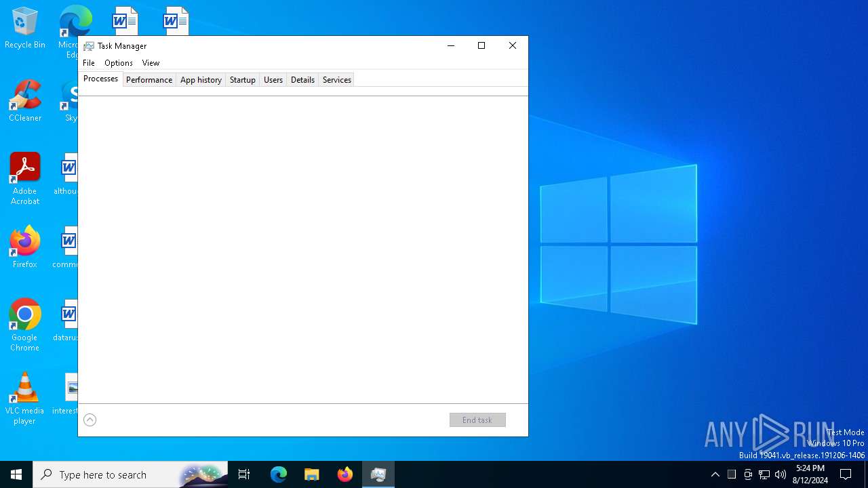Viewport: 868px width, 488px height.
Task: Minimize the Task Manager window
Action: [450, 46]
